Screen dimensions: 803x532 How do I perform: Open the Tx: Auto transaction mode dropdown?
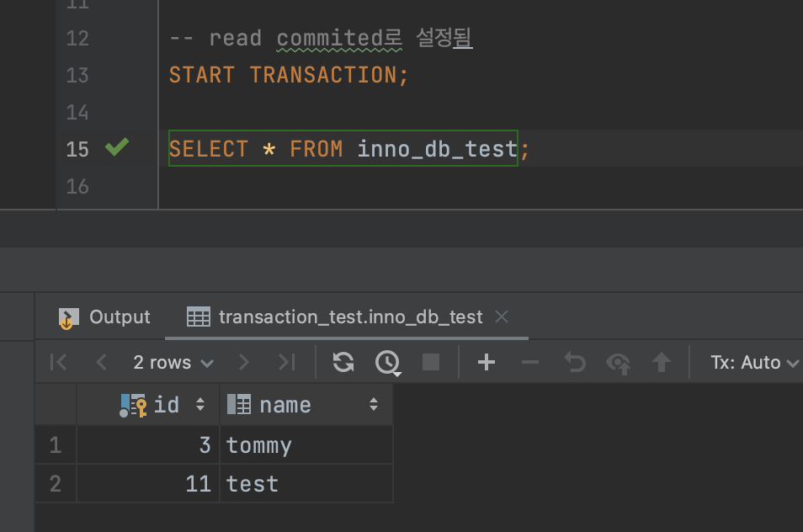pos(753,362)
